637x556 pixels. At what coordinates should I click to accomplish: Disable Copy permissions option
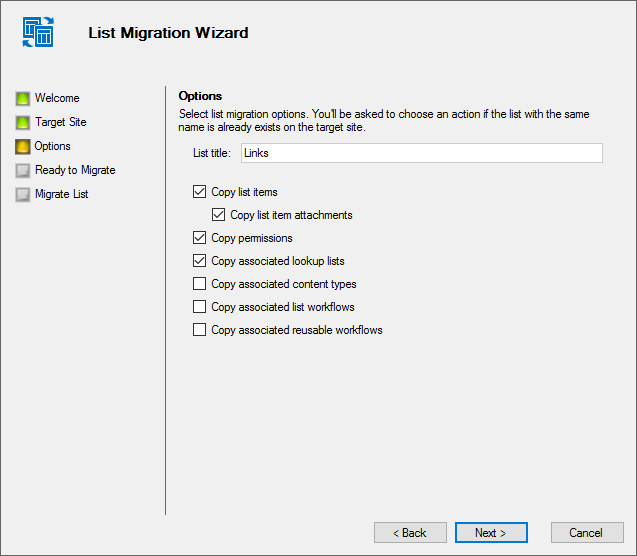click(x=199, y=238)
